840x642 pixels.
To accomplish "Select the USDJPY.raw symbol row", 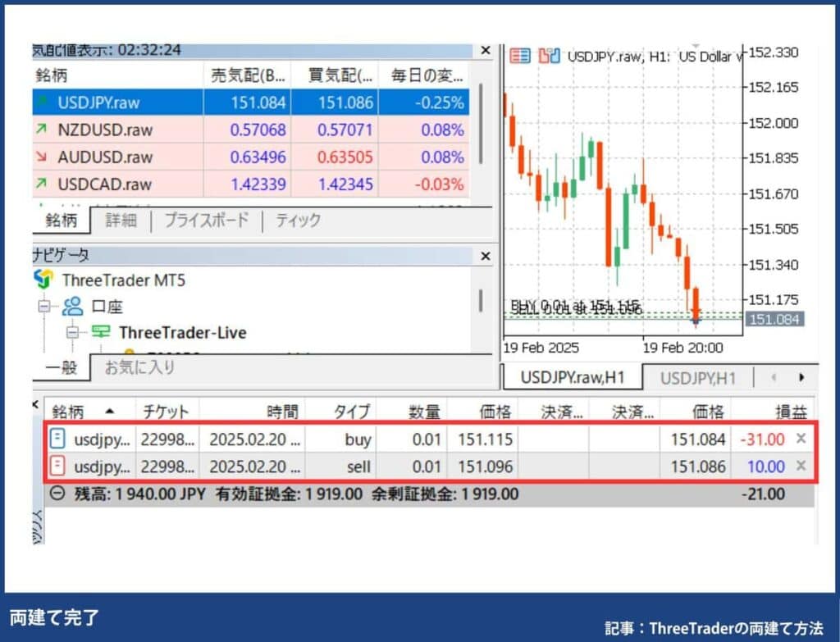I will (251, 102).
